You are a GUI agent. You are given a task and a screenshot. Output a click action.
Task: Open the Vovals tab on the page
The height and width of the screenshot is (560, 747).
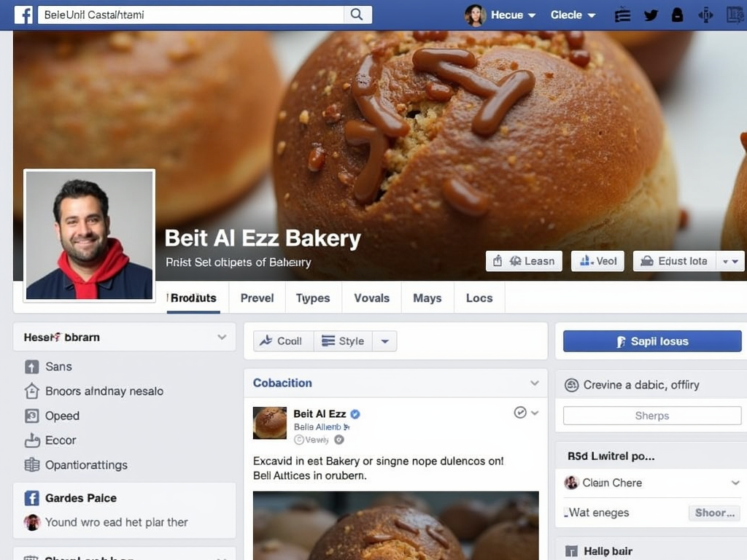pyautogui.click(x=371, y=297)
